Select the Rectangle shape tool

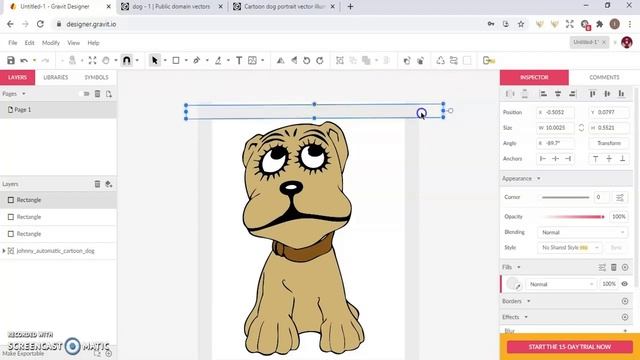(176, 60)
